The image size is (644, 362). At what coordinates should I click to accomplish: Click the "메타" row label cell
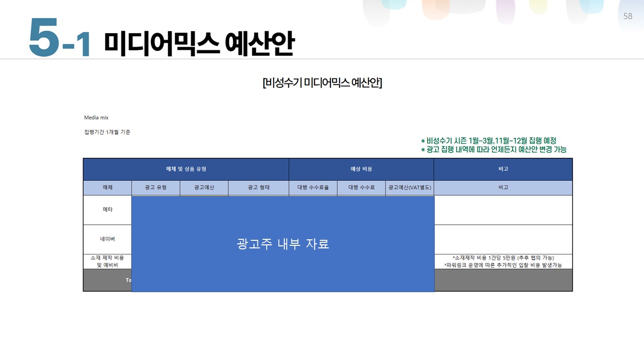[x=108, y=210]
